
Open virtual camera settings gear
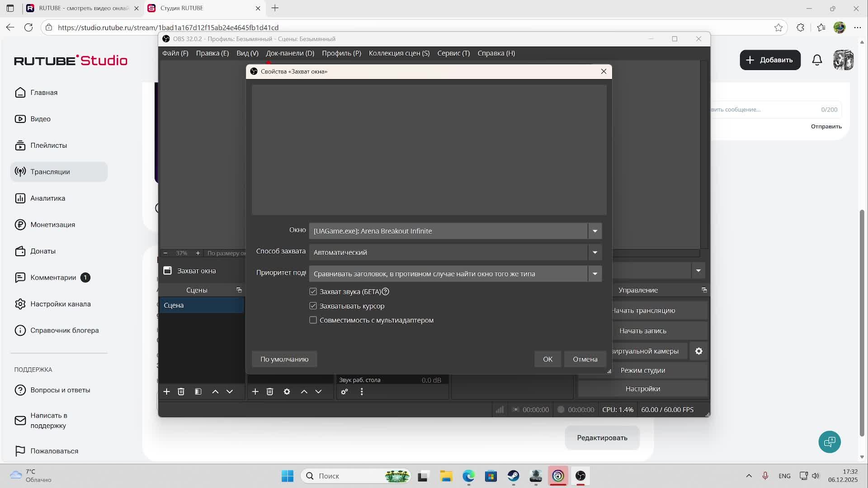coord(699,351)
